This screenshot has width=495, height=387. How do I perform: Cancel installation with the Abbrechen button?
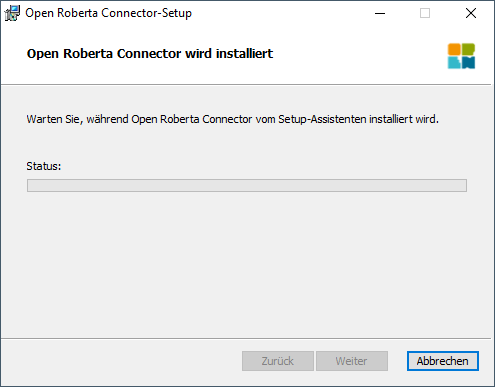(443, 361)
